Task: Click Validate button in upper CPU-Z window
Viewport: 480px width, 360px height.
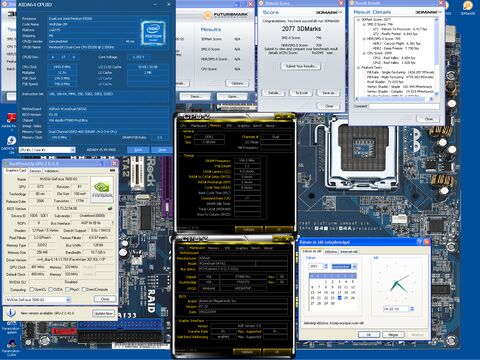Action: click(249, 229)
